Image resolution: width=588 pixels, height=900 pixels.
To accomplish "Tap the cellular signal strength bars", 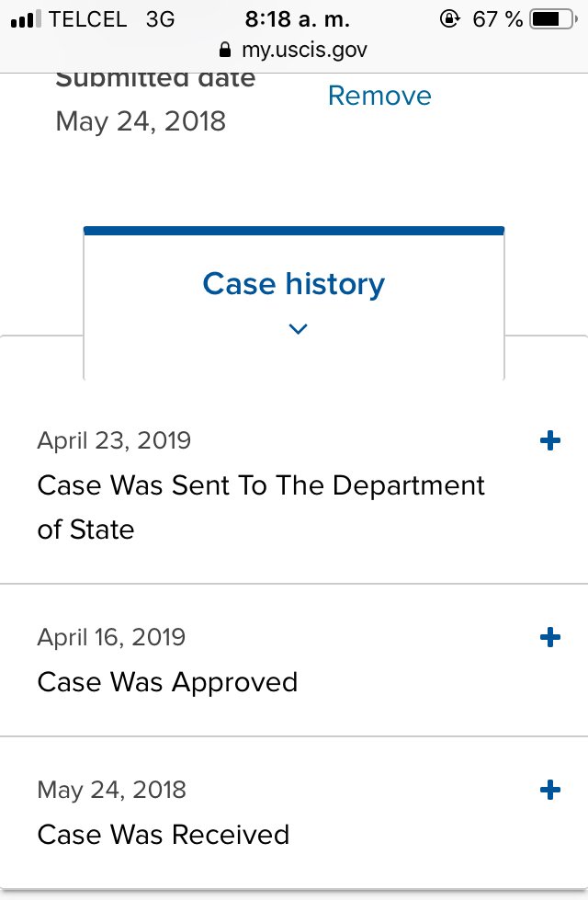I will point(26,19).
